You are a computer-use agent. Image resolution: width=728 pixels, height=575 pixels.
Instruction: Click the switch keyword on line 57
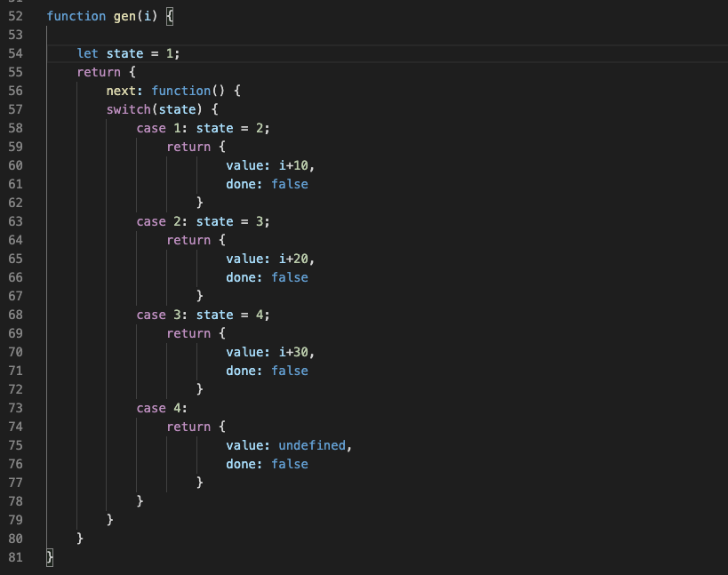coord(127,109)
